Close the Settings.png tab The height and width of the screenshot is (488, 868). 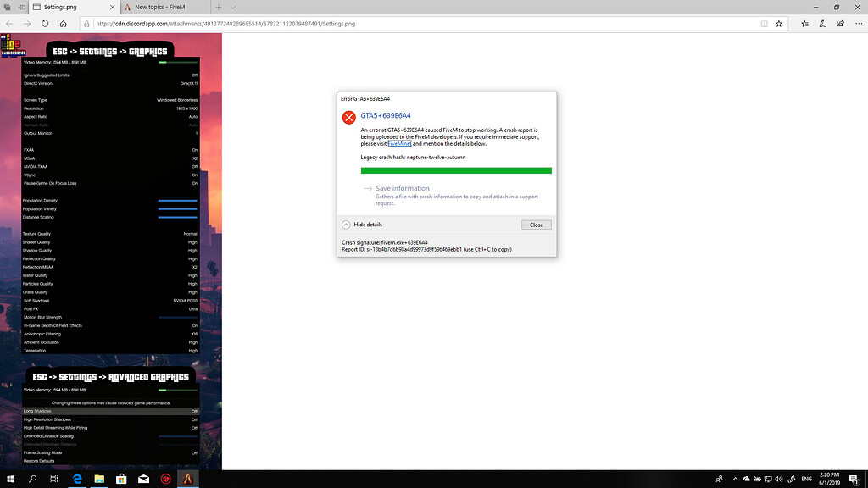(113, 7)
